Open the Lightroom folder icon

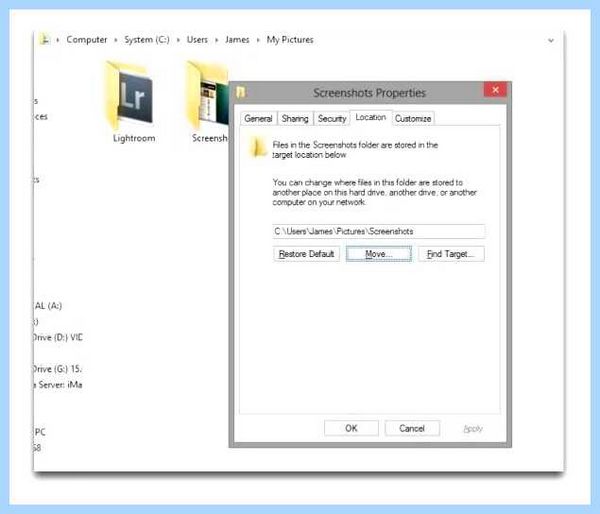[130, 96]
